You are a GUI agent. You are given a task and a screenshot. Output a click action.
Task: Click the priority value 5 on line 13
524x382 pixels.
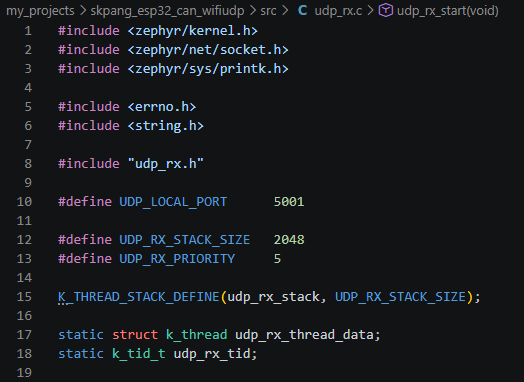(x=277, y=259)
